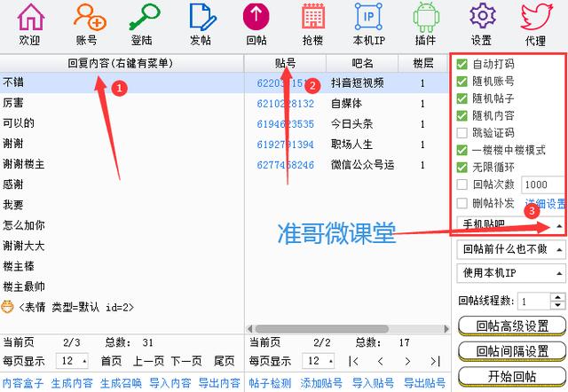This screenshot has height=392, width=568.
Task: Click the horizontal scrollbar under post list
Action: pyautogui.click(x=321, y=329)
